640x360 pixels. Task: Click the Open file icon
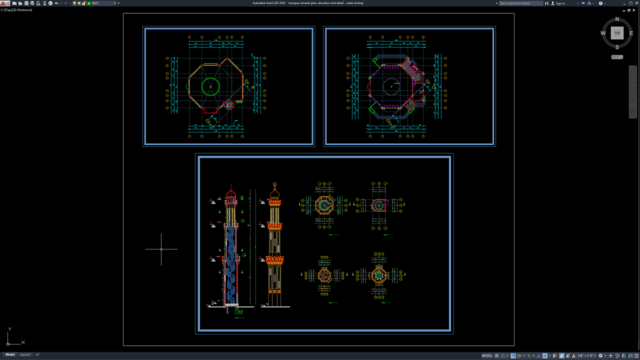click(x=20, y=3)
